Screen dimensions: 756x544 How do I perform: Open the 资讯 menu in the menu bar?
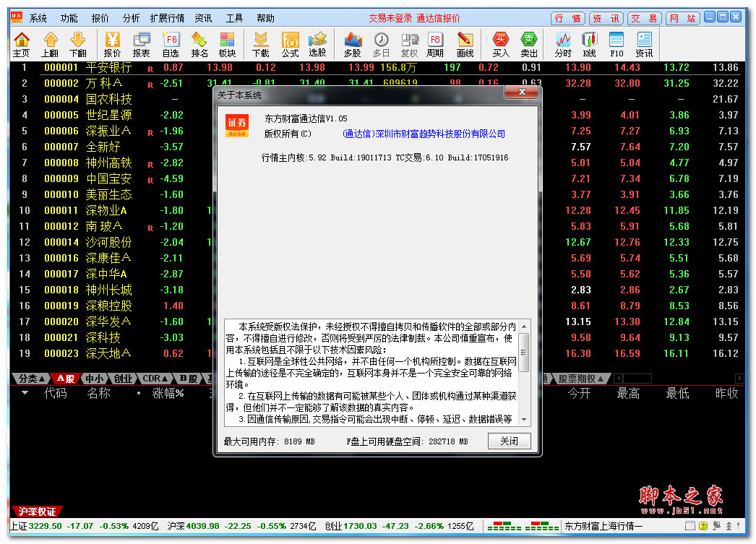[204, 18]
